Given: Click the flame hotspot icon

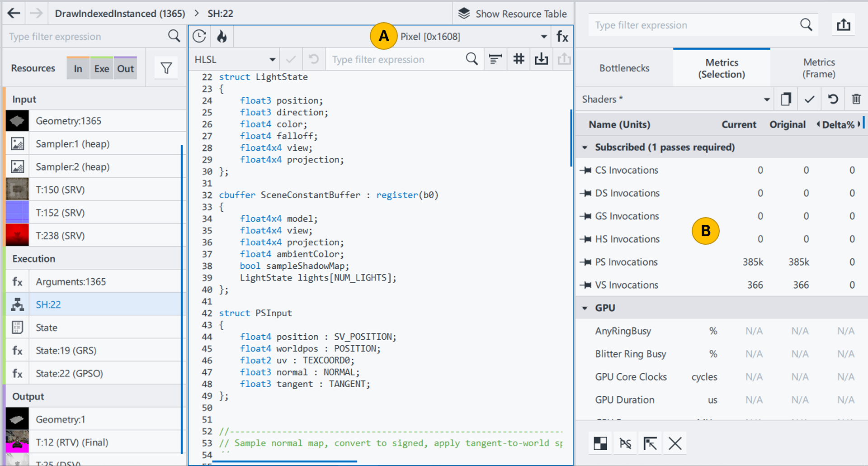Looking at the screenshot, I should point(222,36).
